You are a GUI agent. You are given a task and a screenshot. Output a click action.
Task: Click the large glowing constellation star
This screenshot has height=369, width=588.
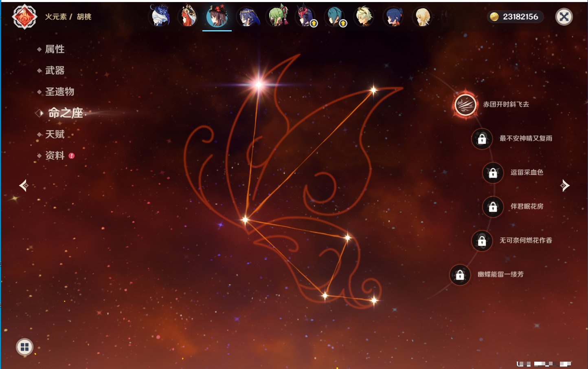tap(259, 84)
